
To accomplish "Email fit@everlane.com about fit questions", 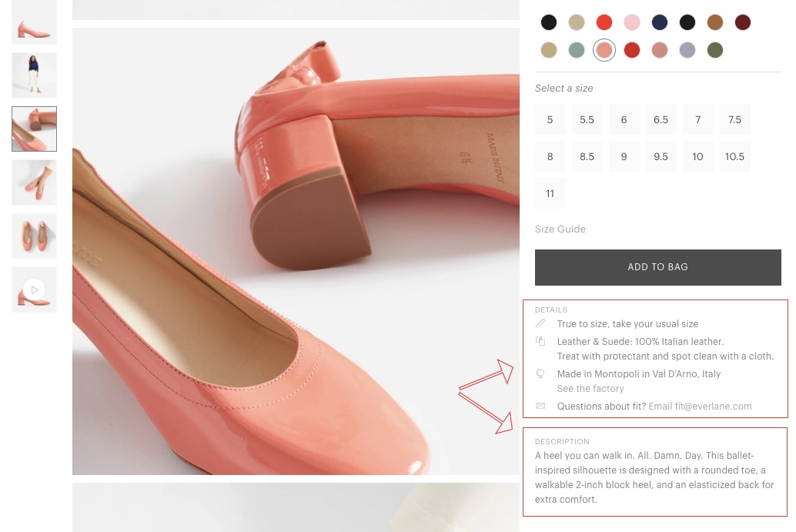I will 700,406.
